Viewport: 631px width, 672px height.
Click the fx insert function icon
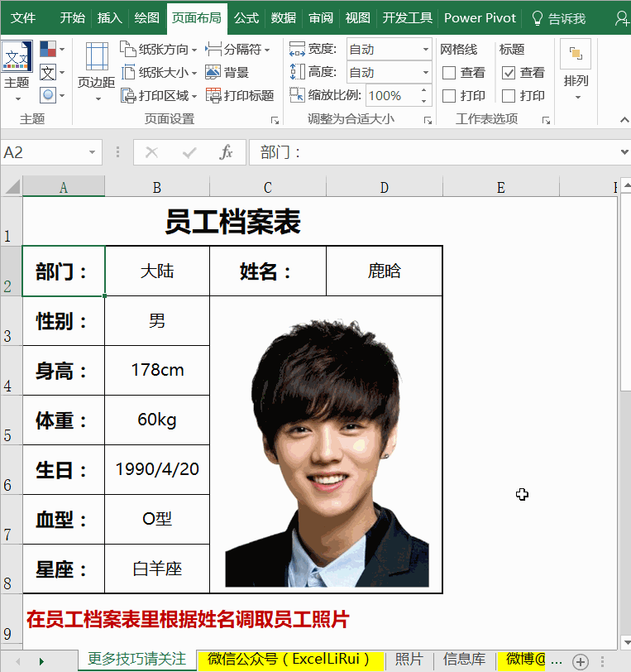[226, 152]
